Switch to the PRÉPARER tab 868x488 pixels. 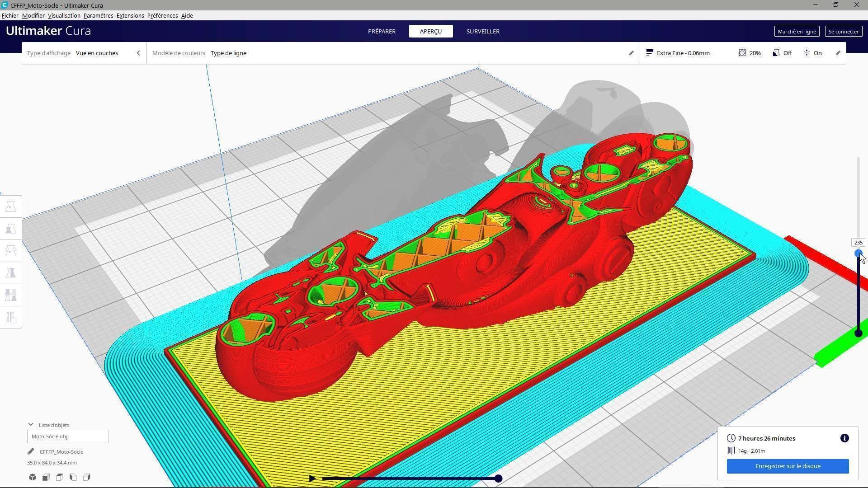click(x=382, y=31)
